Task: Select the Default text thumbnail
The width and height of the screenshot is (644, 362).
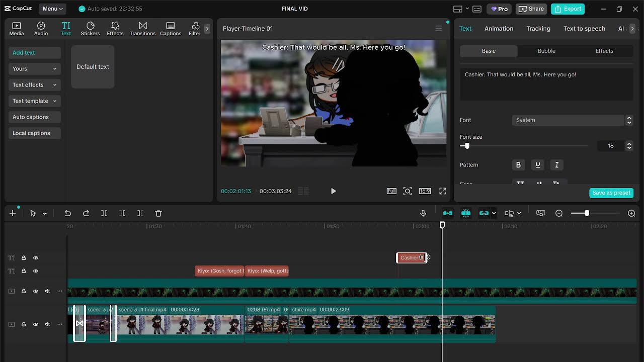Action: tap(93, 67)
